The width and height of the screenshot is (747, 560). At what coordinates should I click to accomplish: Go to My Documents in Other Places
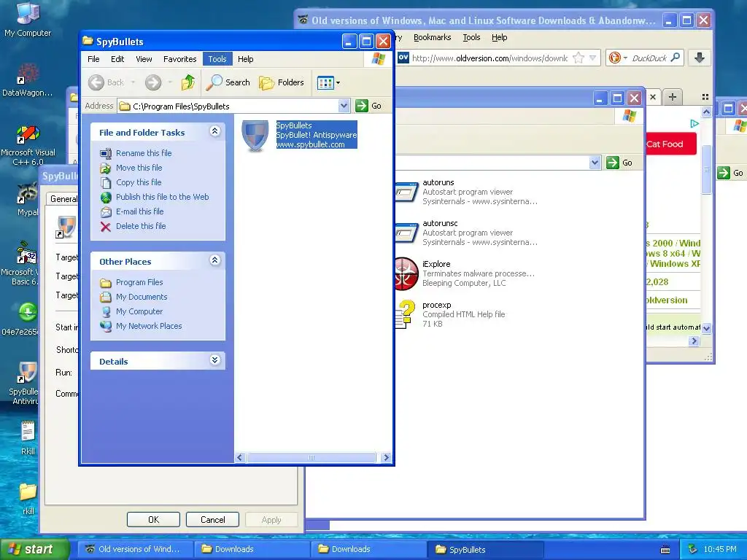(142, 297)
